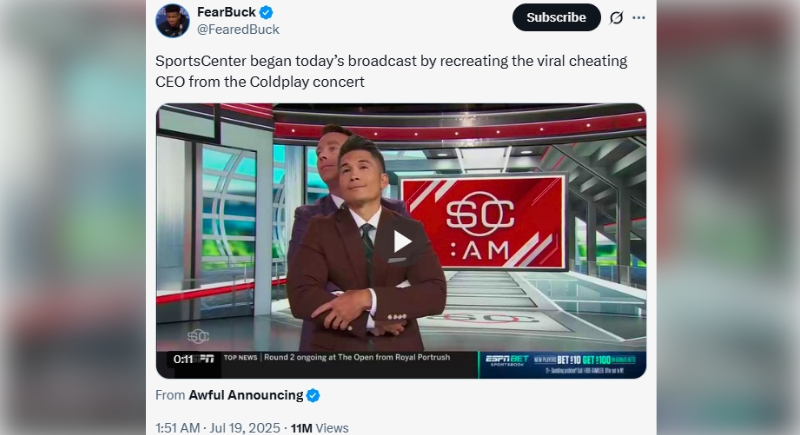The width and height of the screenshot is (800, 435).
Task: Click the verified badge beside Awful Announcing
Action: coord(313,395)
